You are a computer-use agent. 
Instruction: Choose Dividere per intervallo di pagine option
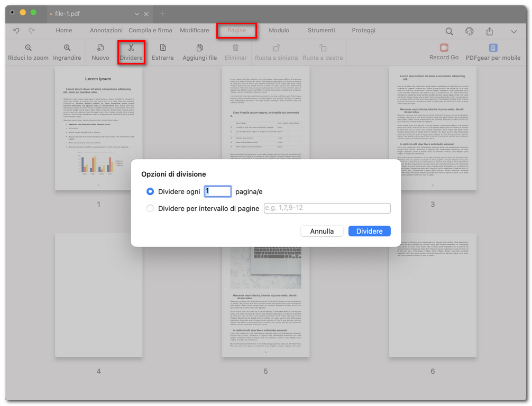point(150,208)
